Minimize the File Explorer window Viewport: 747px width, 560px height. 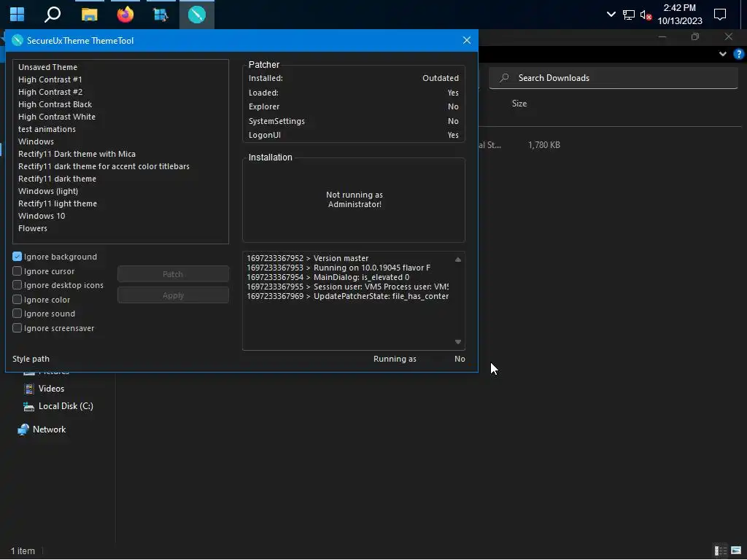point(662,36)
